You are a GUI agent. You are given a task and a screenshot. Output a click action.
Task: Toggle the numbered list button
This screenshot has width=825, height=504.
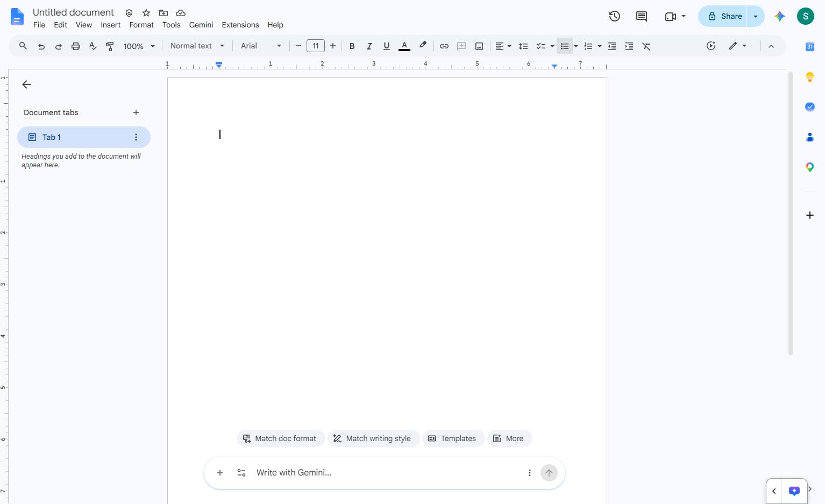588,46
